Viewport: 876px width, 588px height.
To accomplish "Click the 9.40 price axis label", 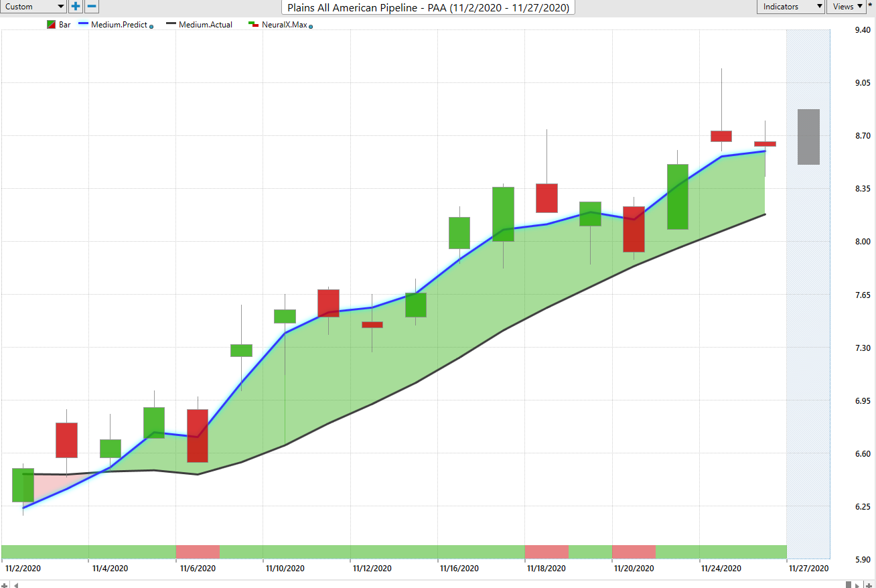I will click(863, 30).
